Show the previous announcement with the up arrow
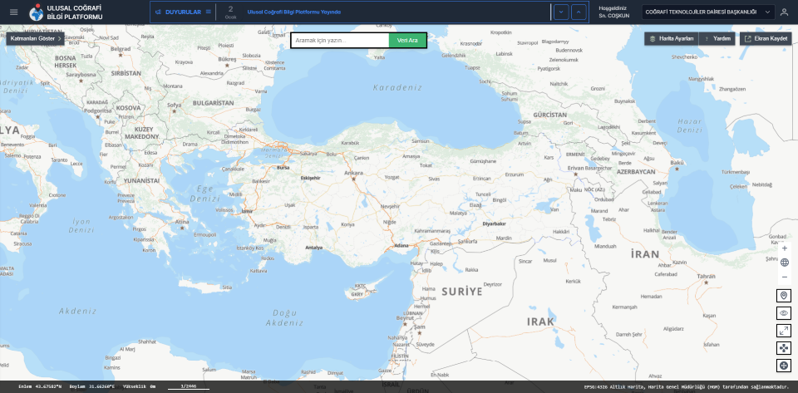The image size is (798, 393). pos(578,12)
